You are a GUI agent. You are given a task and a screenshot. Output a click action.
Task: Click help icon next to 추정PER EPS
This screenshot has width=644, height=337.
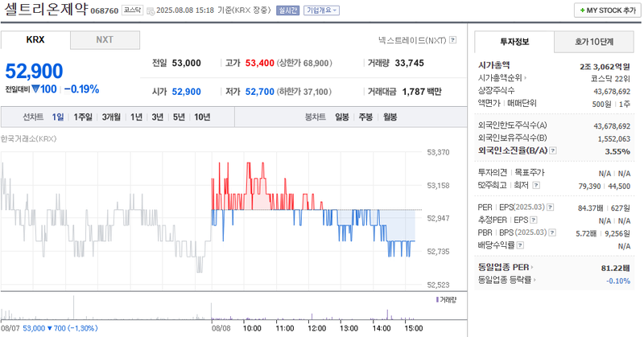click(534, 220)
